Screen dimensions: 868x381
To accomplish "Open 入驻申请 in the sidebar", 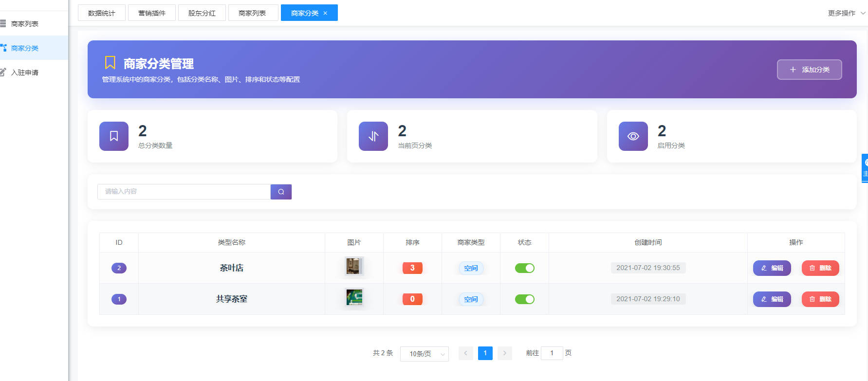I will (x=25, y=73).
